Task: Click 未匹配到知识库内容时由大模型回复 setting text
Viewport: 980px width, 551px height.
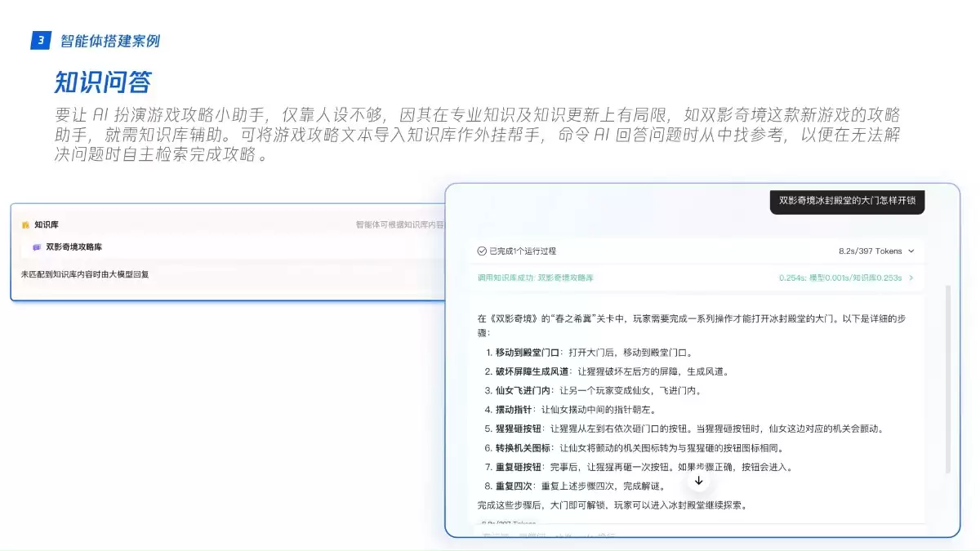Action: pos(85,274)
